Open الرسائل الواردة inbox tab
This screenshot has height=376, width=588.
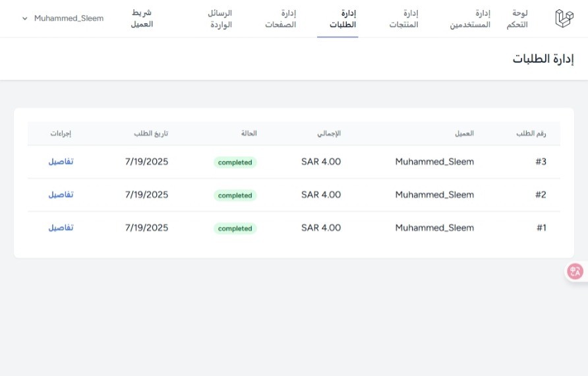click(x=220, y=18)
